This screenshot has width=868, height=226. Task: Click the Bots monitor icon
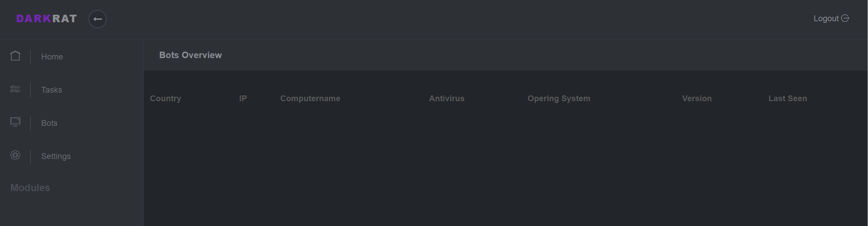(x=15, y=122)
